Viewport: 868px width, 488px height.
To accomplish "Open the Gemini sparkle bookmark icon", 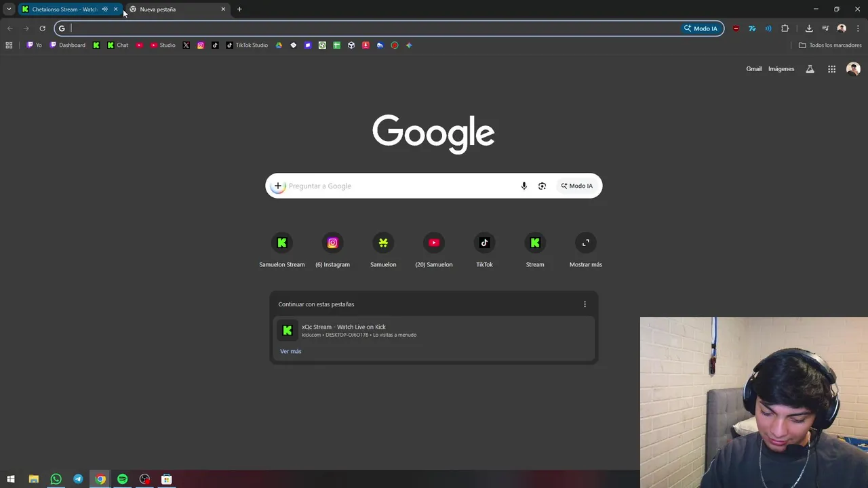I will tap(409, 45).
